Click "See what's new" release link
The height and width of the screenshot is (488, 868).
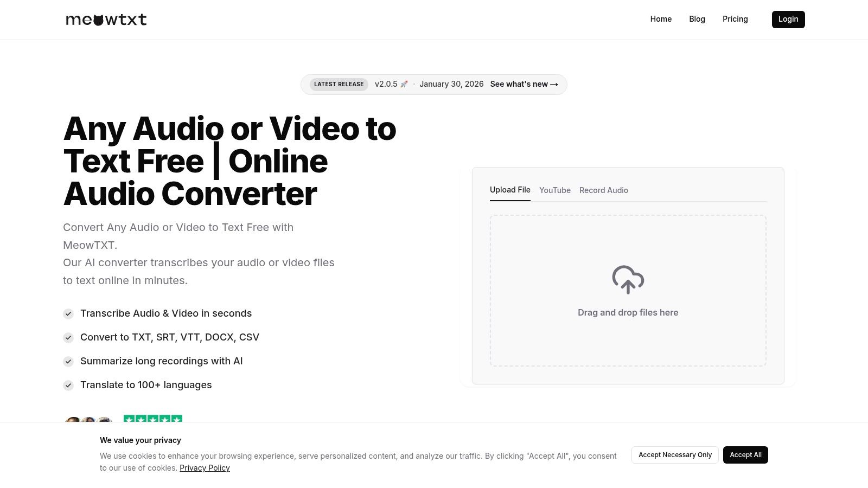pyautogui.click(x=524, y=84)
